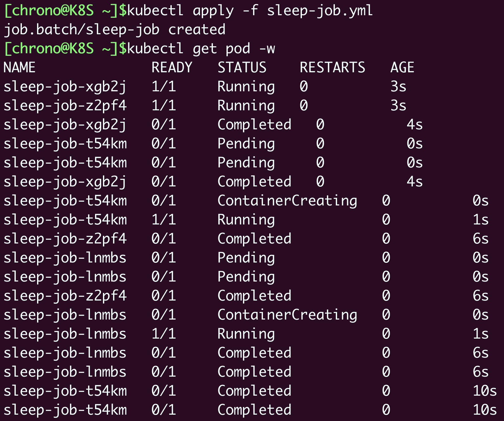
Task: Click the AGE column header
Action: tap(402, 68)
